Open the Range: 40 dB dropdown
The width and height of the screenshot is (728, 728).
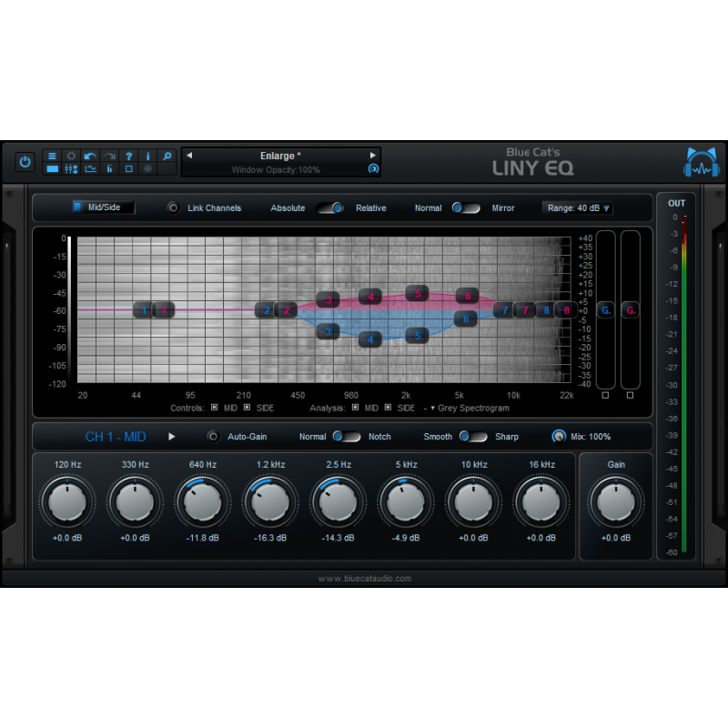pos(577,208)
